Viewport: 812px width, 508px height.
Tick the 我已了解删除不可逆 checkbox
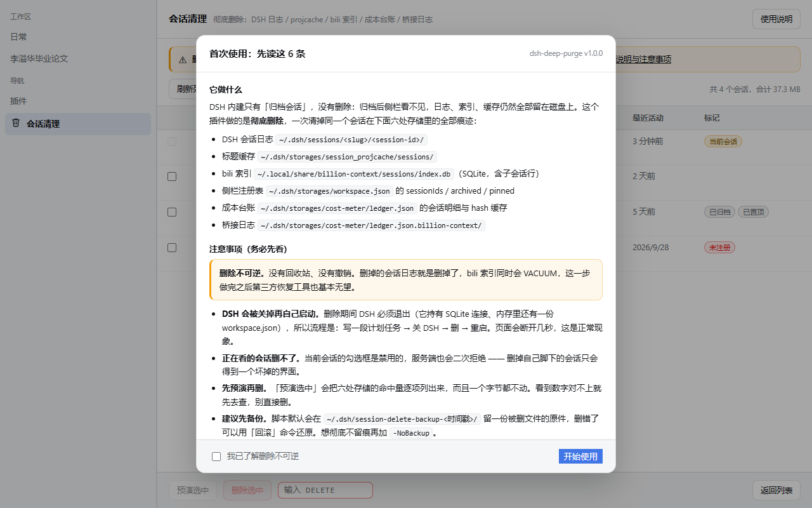(x=216, y=457)
